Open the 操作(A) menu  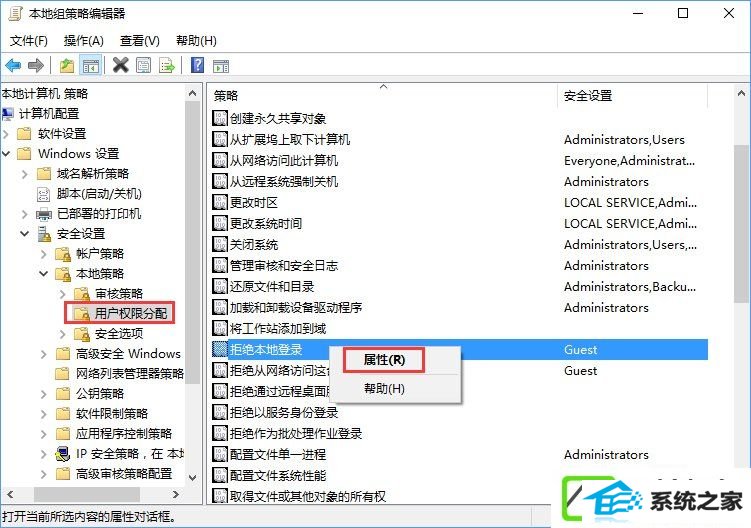tap(83, 41)
